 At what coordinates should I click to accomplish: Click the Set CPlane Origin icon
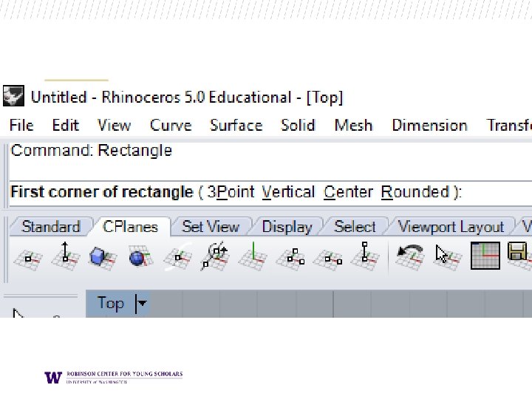click(x=28, y=259)
